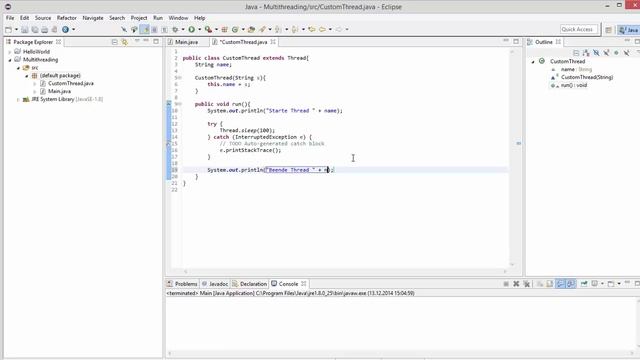Viewport: 640px width, 360px height.
Task: Maximize the editor area
Action: pyautogui.click(x=516, y=41)
